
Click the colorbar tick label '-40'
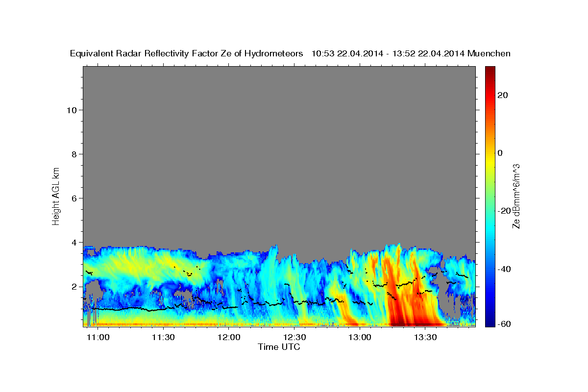(x=504, y=269)
